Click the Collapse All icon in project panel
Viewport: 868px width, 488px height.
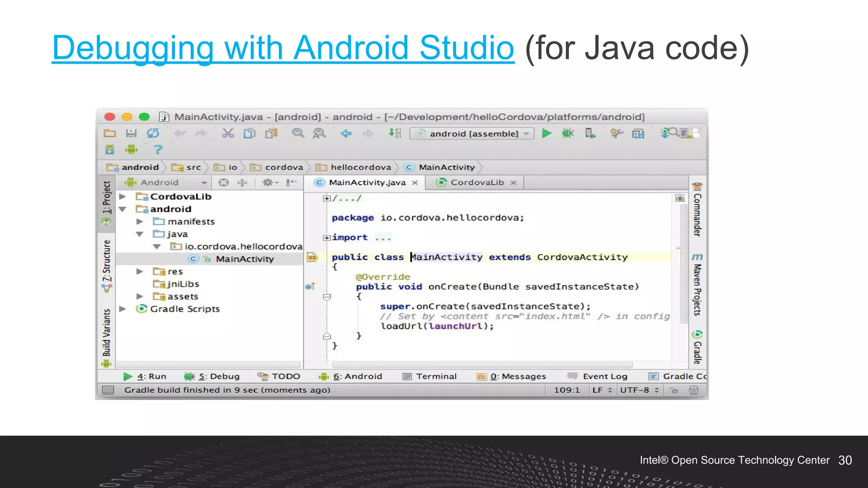242,183
